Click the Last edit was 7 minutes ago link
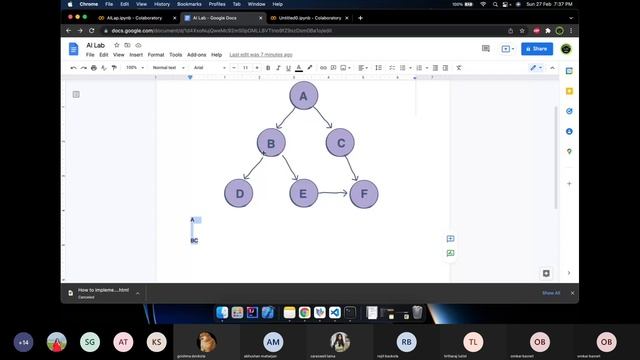The width and height of the screenshot is (640, 360). (261, 55)
